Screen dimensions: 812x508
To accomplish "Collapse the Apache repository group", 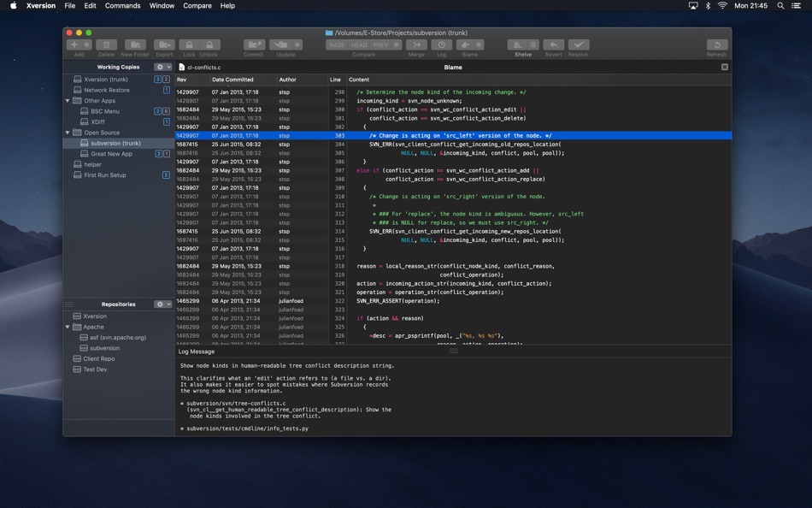I will coord(68,327).
